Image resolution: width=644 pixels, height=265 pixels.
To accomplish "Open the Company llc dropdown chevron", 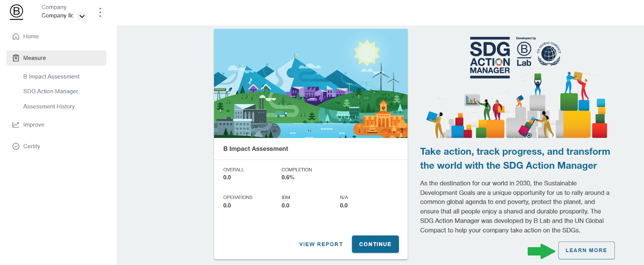I will tap(82, 17).
